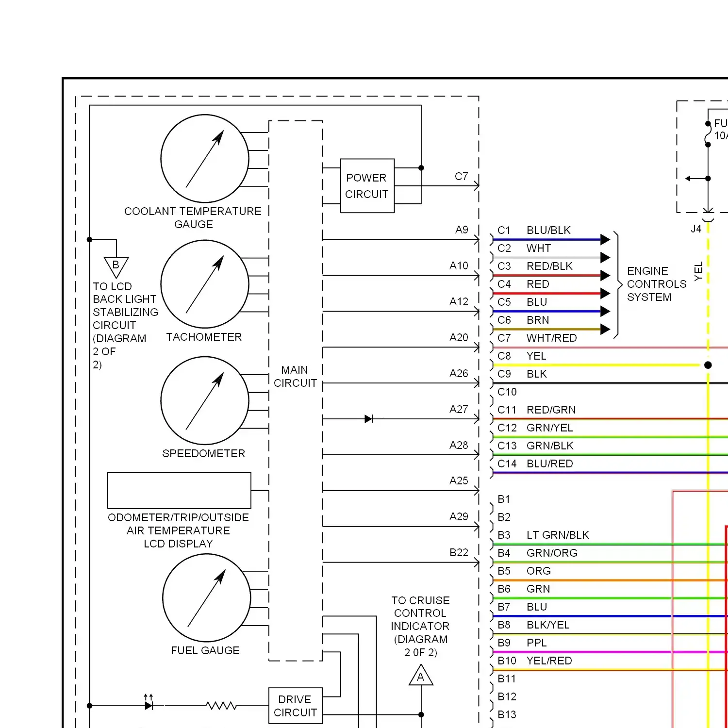Click the A12 terminal label
Screen dimensions: 728x728
pos(459,301)
